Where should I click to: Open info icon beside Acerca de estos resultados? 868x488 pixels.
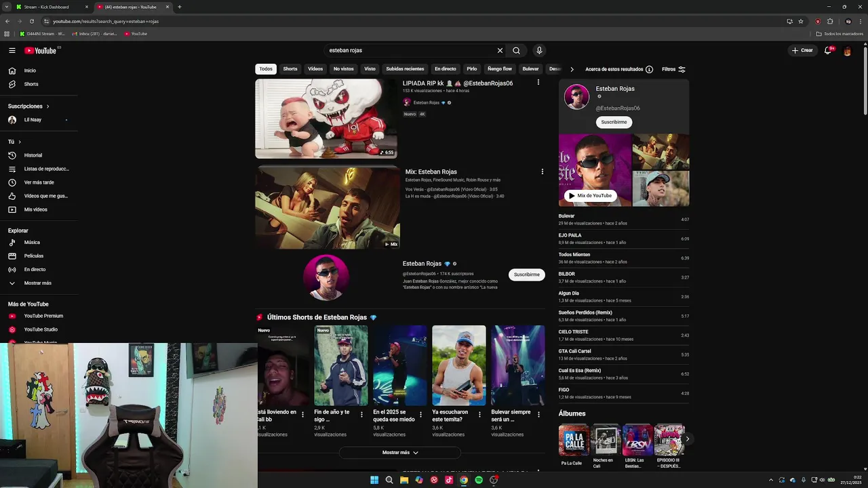tap(649, 69)
